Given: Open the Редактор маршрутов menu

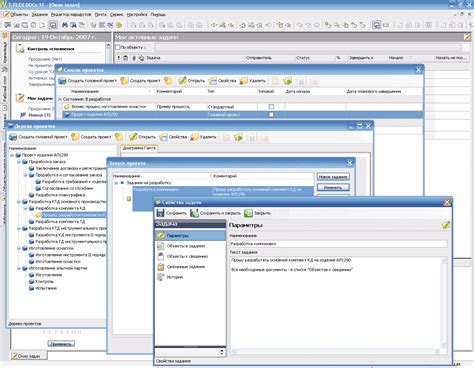Looking at the screenshot, I should 71,14.
